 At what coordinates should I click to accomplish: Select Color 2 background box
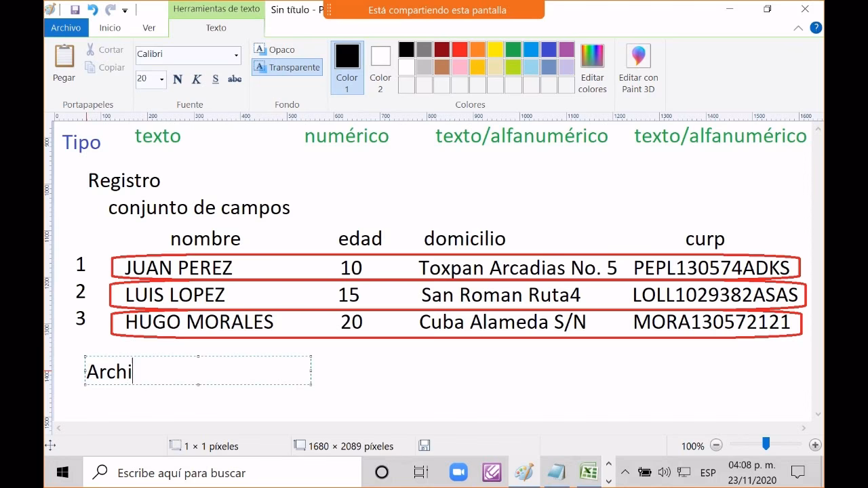380,68
